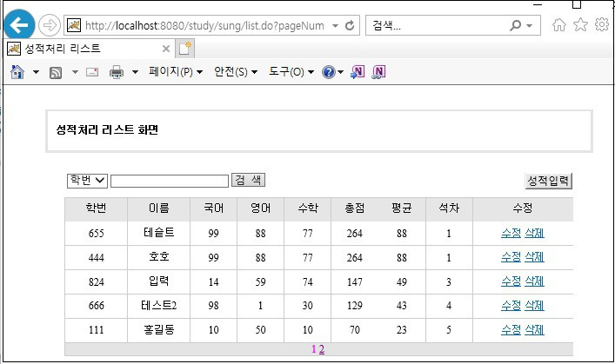Click 삭제 link for 호호 row
615x364 pixels.
coord(534,257)
